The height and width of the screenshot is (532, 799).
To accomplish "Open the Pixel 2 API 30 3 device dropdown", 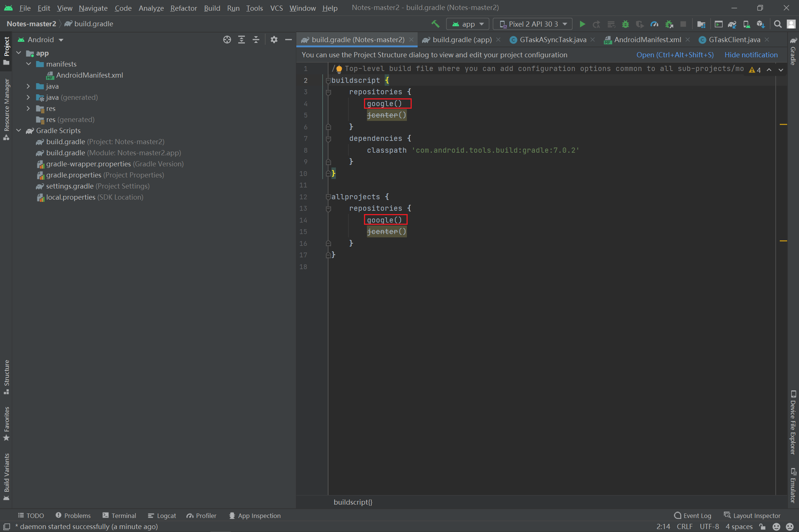I will tap(533, 24).
